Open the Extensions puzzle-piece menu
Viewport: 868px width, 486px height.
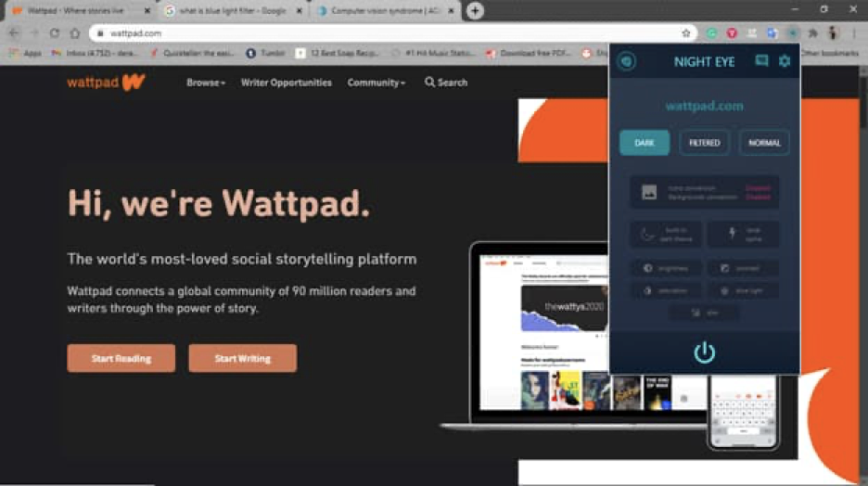[x=812, y=33]
